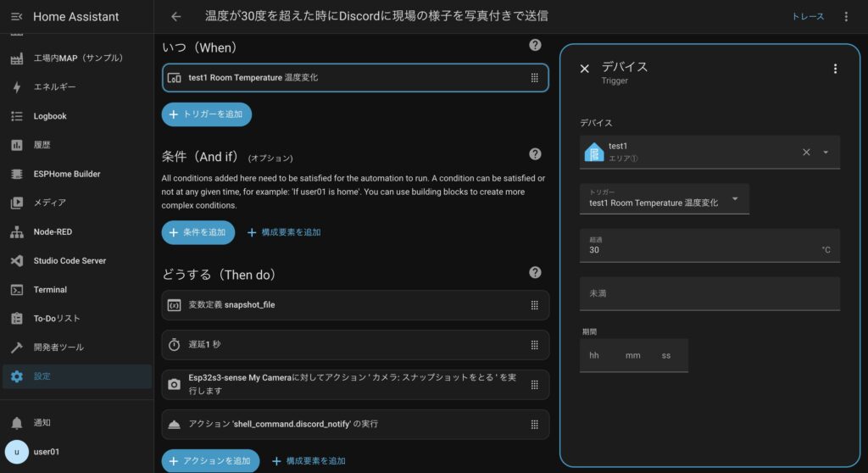Image resolution: width=868 pixels, height=473 pixels.
Task: Click the 設定 gear icon
Action: pyautogui.click(x=17, y=376)
